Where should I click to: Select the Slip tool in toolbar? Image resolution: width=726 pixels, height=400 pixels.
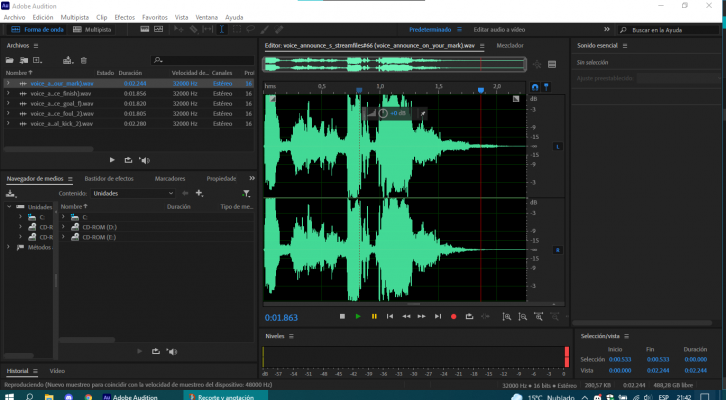coord(208,30)
